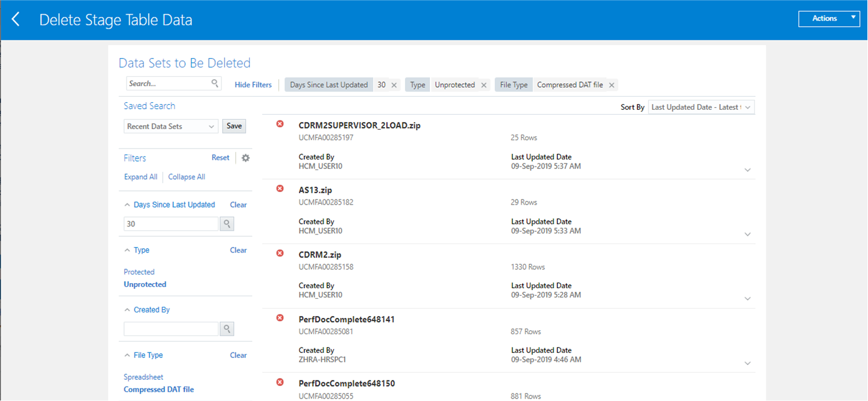Clear the Days Since Last Updated filter
The width and height of the screenshot is (868, 401).
238,205
